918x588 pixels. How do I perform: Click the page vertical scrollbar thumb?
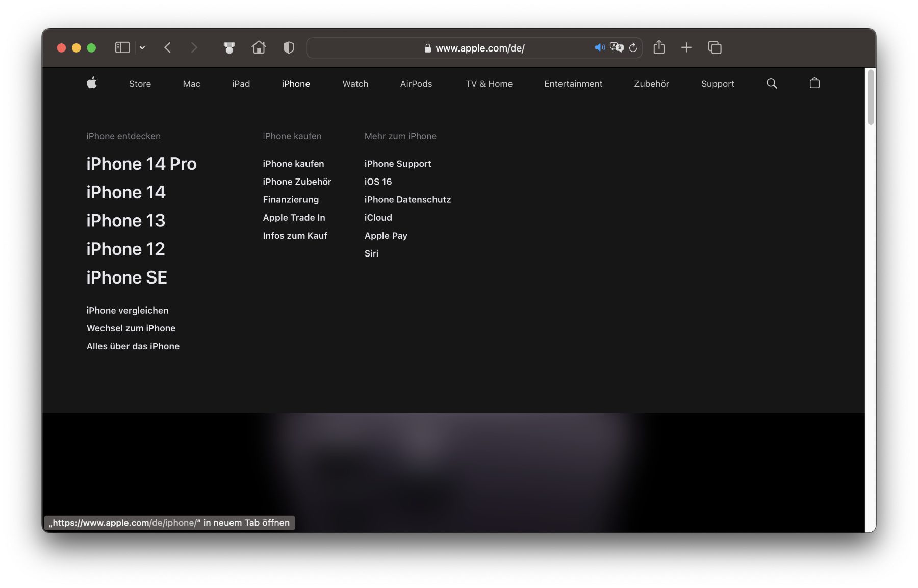(x=871, y=97)
